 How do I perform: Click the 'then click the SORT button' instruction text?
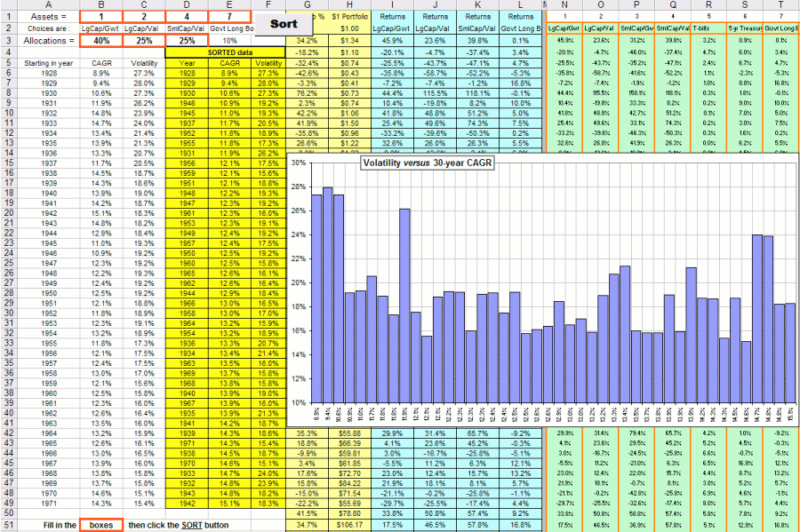[178, 525]
